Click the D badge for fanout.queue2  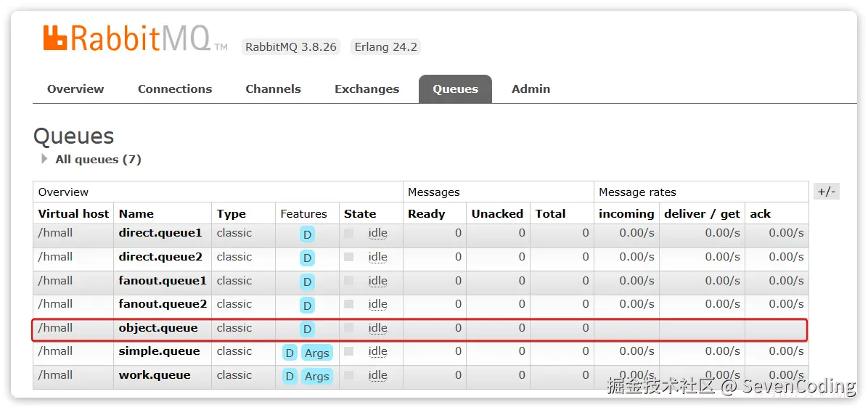click(x=307, y=306)
